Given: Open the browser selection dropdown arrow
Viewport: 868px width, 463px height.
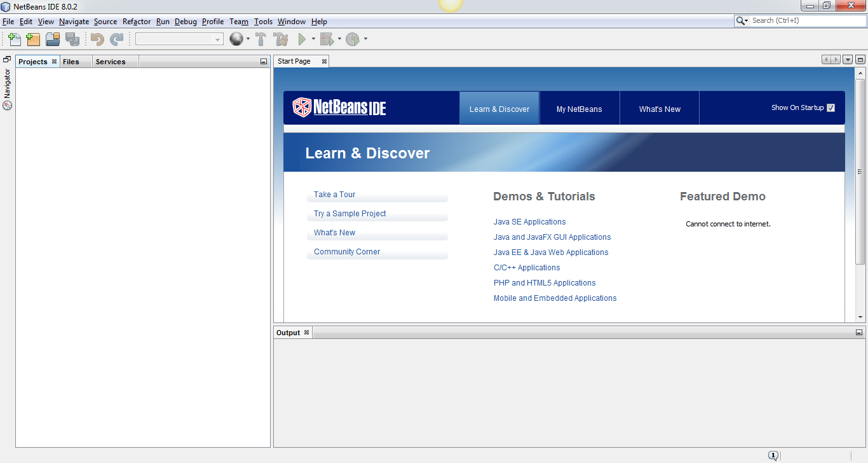Looking at the screenshot, I should pos(248,39).
